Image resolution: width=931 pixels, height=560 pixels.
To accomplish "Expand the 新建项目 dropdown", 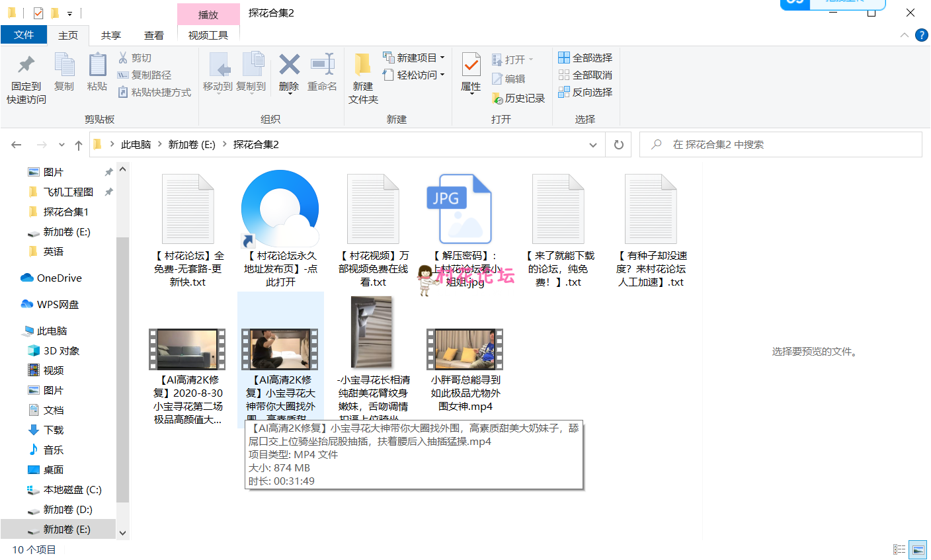I will point(442,58).
